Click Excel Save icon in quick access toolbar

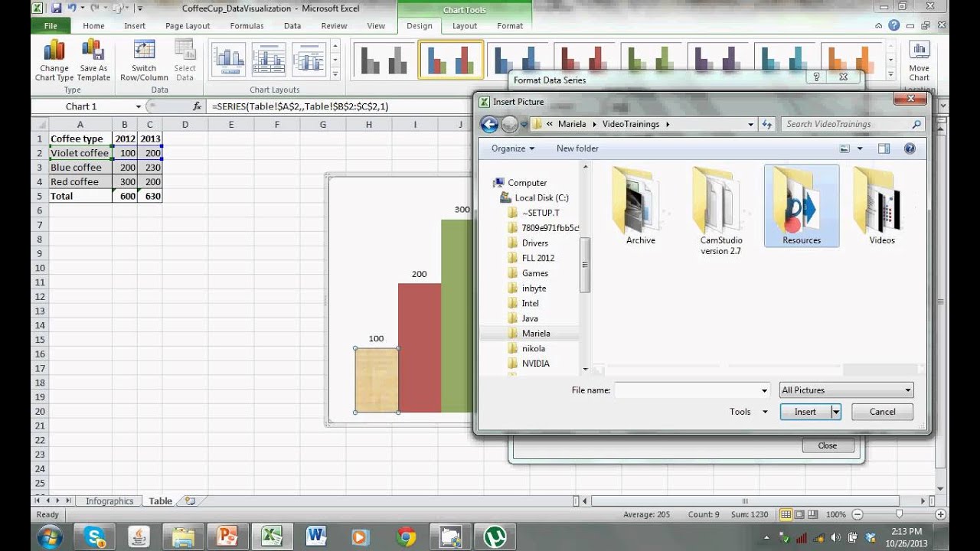57,8
